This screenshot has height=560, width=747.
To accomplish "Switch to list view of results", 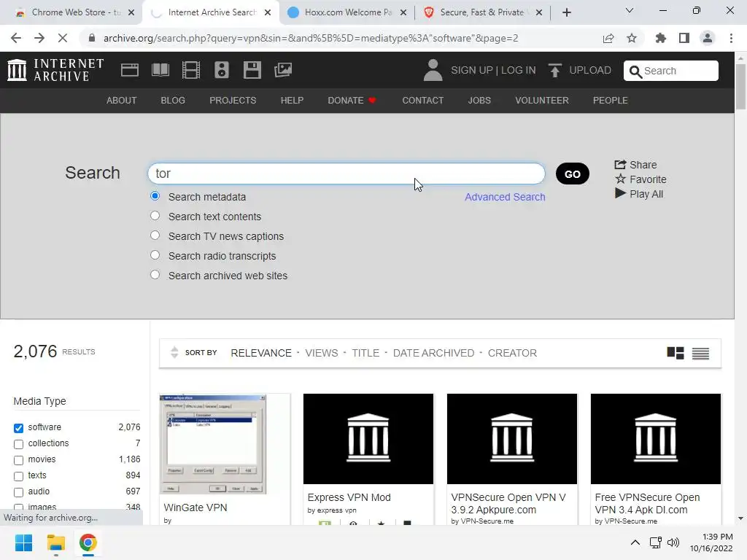I will click(x=700, y=354).
